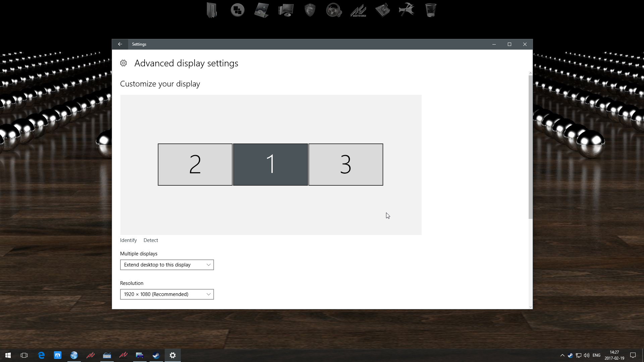This screenshot has width=644, height=362.
Task: Click the Detect link
Action: [151, 240]
